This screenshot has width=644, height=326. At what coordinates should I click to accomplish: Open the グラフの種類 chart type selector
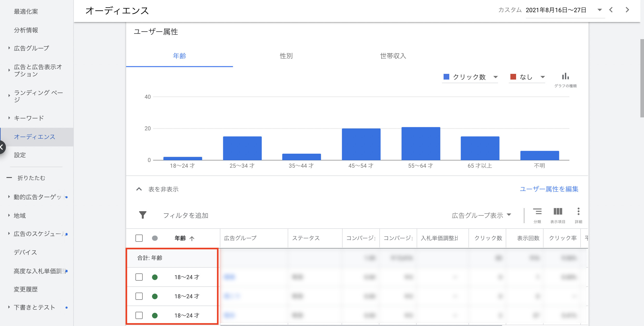(x=565, y=76)
